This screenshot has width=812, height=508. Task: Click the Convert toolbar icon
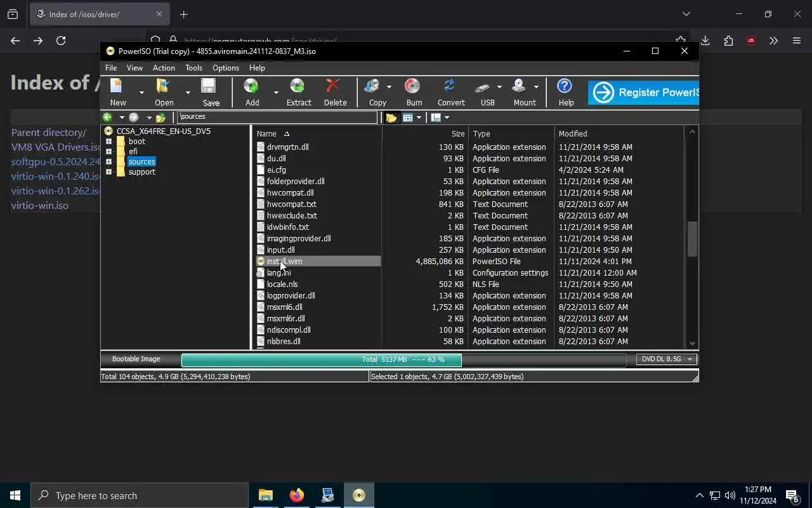(450, 92)
